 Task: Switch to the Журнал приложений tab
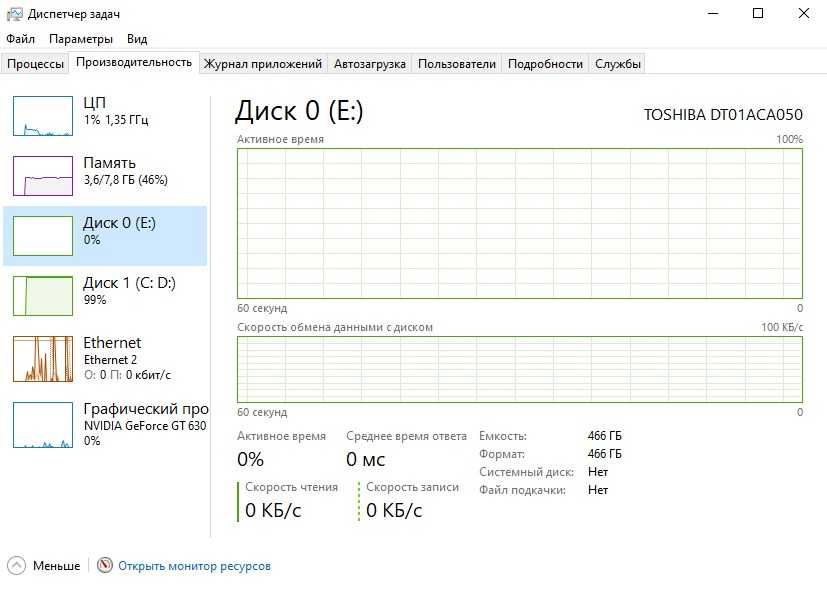pos(263,64)
